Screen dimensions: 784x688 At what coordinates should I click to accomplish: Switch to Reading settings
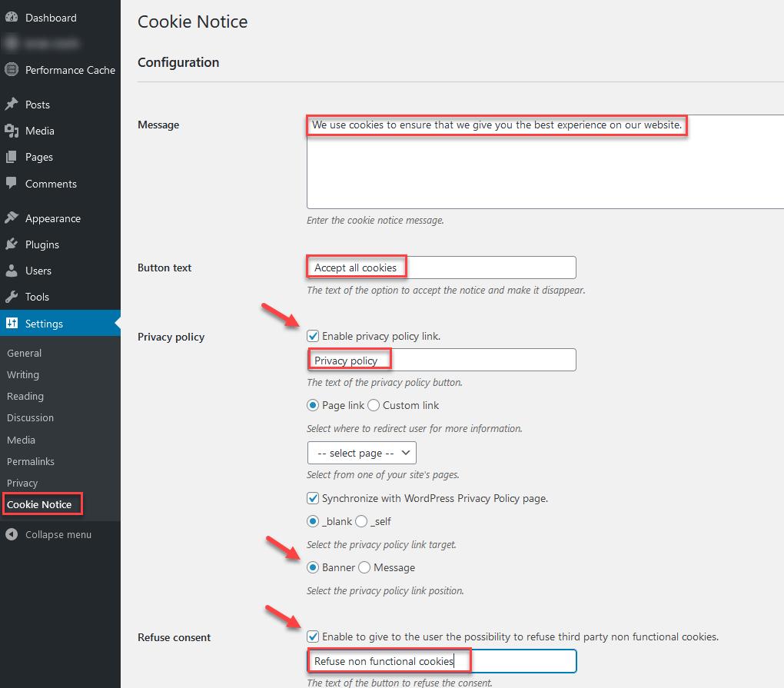point(25,396)
